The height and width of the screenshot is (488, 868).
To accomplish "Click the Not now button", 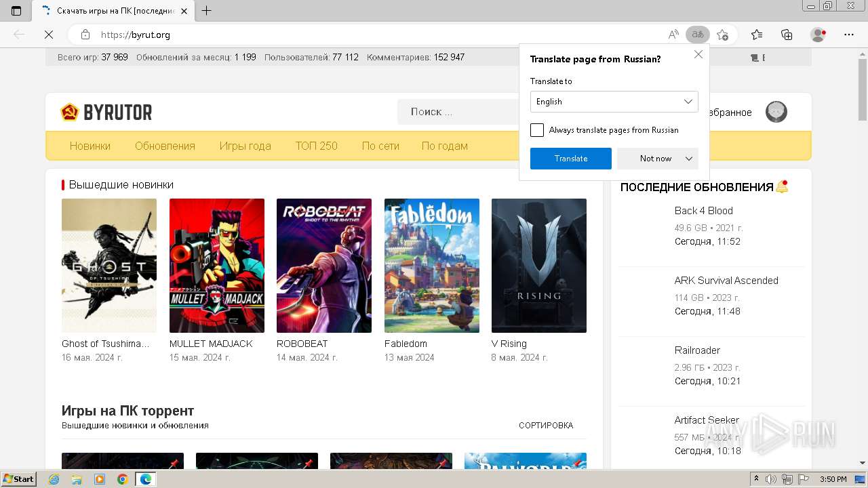I will [656, 159].
